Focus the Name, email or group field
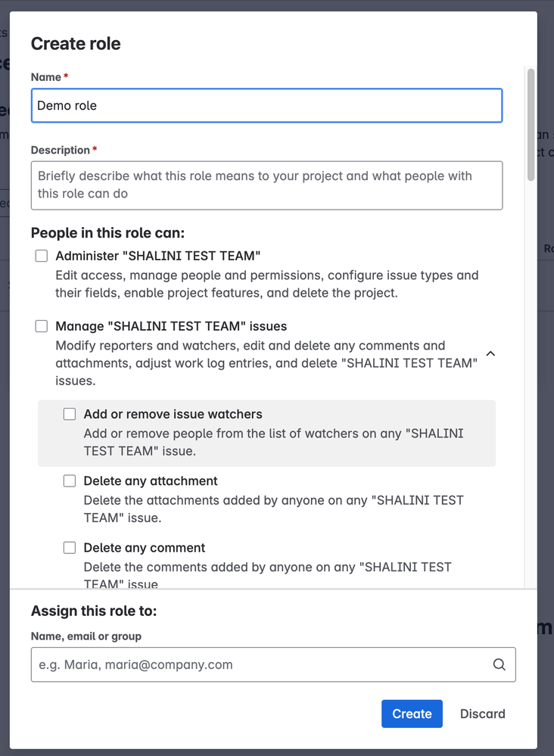Viewport: 554px width, 756px height. pos(273,664)
